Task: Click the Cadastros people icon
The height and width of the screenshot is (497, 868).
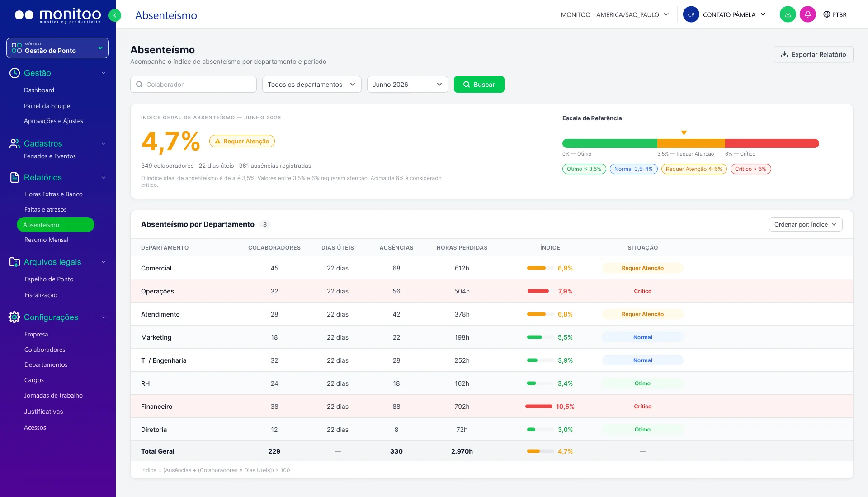Action: pyautogui.click(x=14, y=143)
